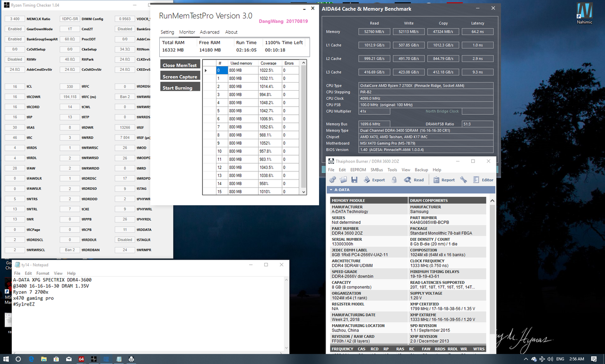The image size is (605, 364).
Task: Click the gear settings icon in Thaiphoon Burner toolbar
Action: [333, 179]
